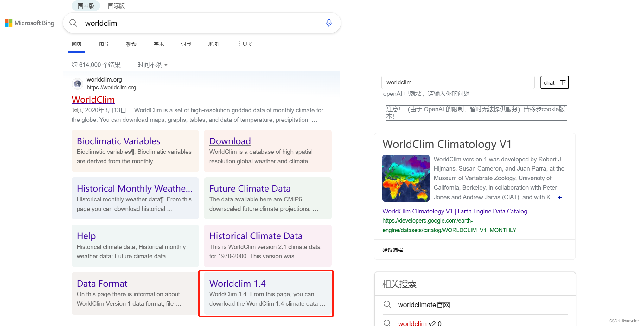Click the chat worldclim input box
This screenshot has height=326, width=644.
coord(458,82)
